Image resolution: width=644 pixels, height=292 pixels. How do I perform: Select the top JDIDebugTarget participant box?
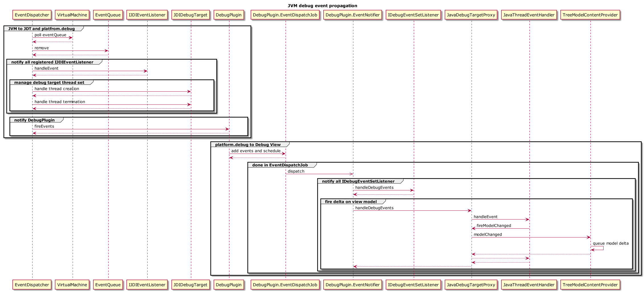point(191,15)
